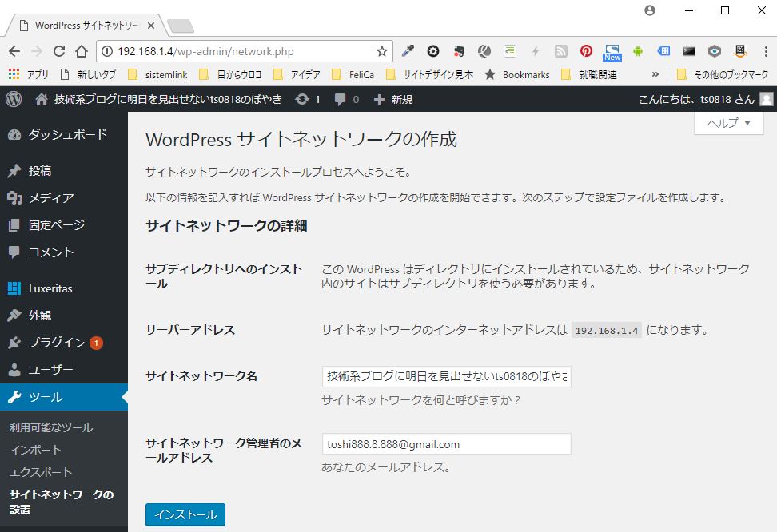Open ダッシュボード in the sidebar
Image resolution: width=777 pixels, height=532 pixels.
(64, 134)
